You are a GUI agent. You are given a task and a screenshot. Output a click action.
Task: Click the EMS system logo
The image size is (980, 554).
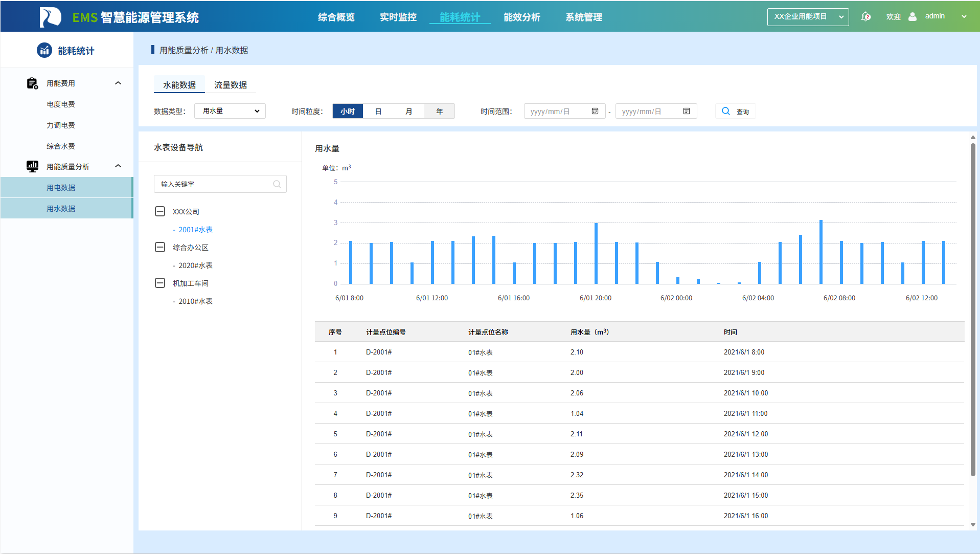(50, 17)
